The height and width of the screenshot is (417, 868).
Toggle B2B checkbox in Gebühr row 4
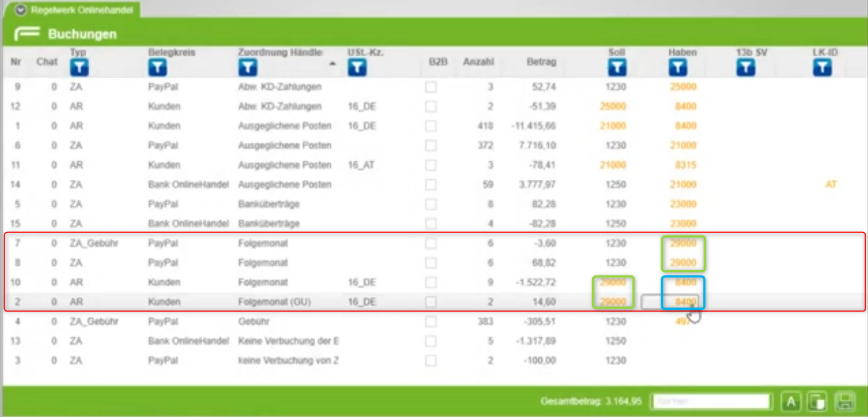click(x=431, y=321)
